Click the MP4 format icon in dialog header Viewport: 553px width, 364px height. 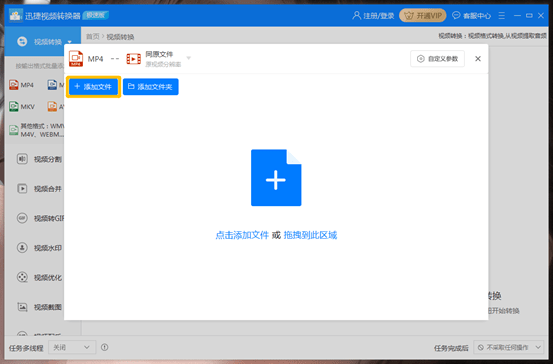point(76,58)
